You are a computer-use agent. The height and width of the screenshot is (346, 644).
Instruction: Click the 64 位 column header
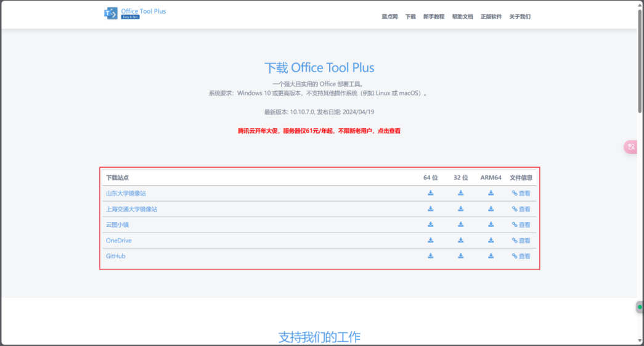430,178
